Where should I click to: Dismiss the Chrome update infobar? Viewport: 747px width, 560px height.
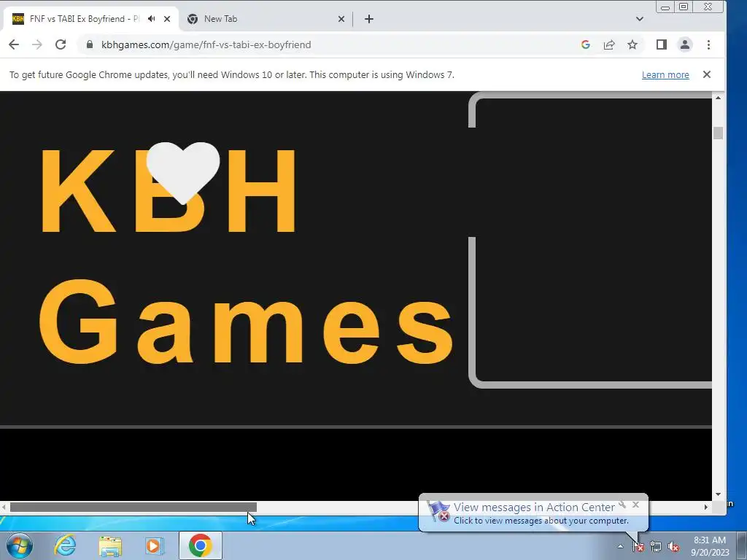(706, 74)
